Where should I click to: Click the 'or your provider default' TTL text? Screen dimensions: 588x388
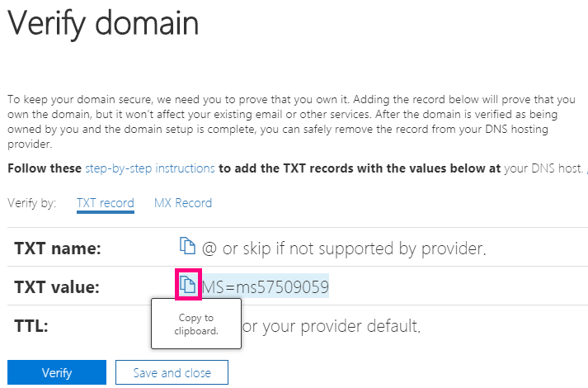pyautogui.click(x=332, y=326)
